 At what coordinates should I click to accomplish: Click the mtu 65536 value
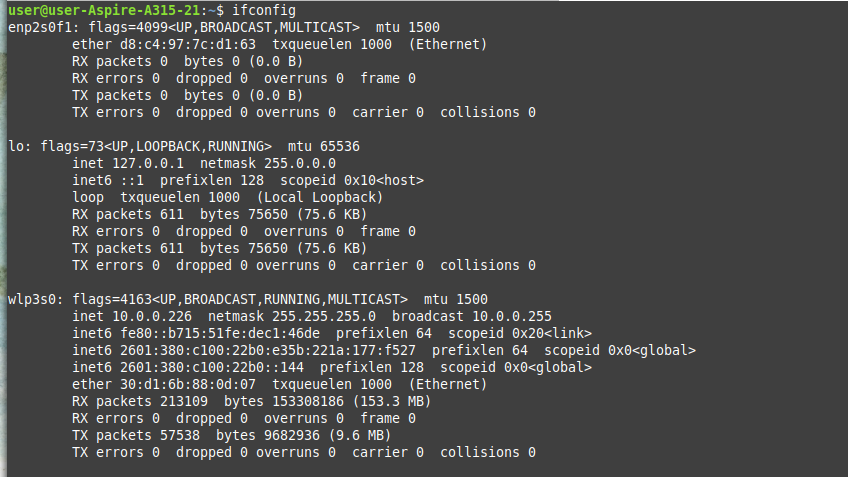340,147
